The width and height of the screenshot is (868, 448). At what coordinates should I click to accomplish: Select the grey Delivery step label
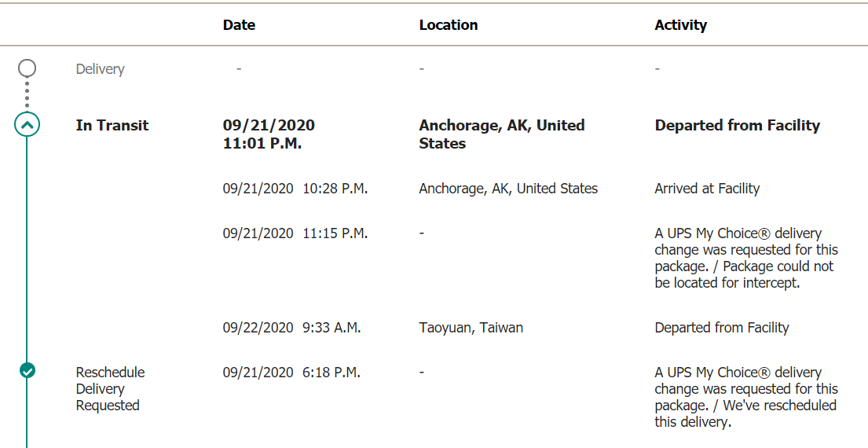point(100,69)
